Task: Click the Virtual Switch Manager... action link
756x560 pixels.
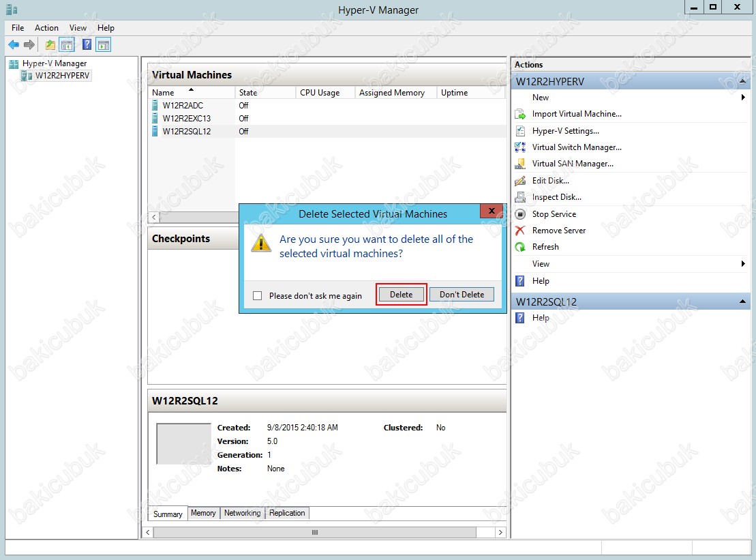Action: tap(577, 147)
